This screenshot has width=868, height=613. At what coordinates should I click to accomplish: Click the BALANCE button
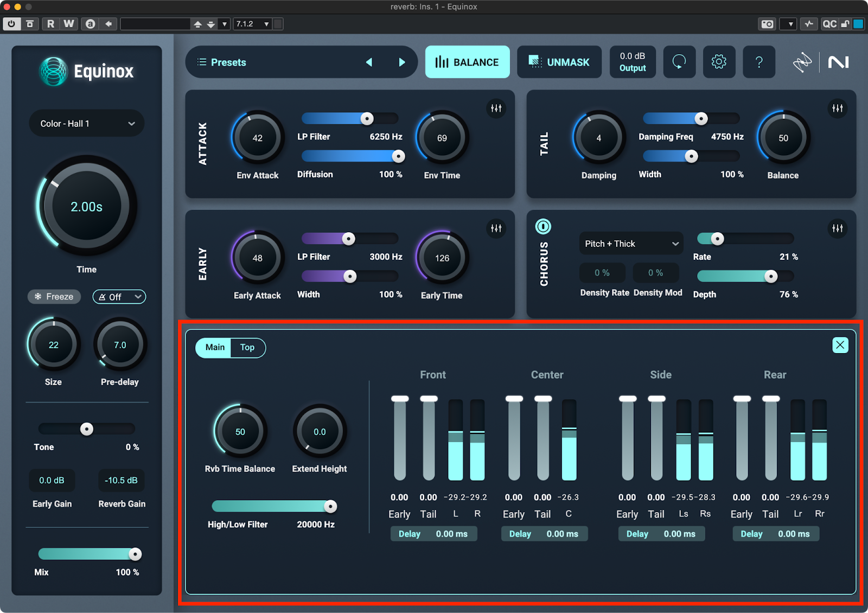(467, 62)
